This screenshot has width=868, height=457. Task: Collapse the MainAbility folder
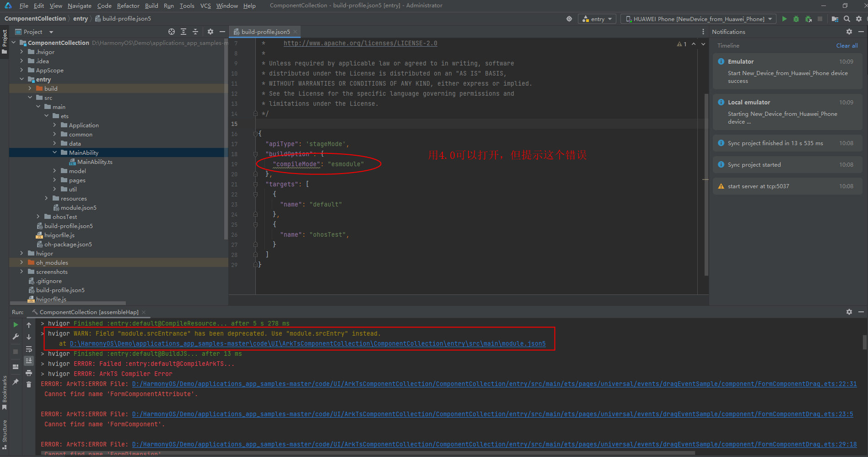(54, 152)
